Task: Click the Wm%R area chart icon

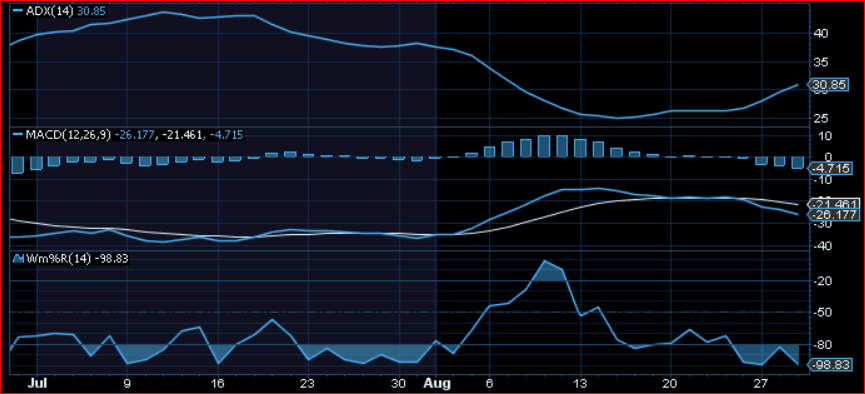Action: 19,258
